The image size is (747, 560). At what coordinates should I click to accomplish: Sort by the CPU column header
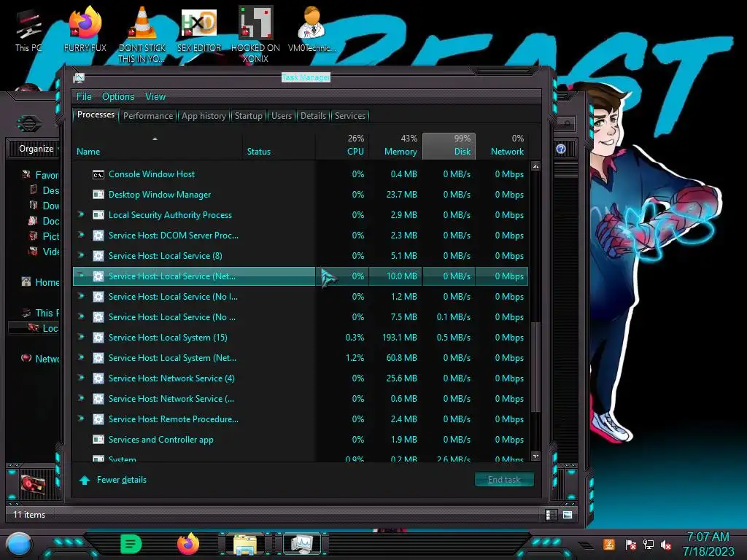click(343, 146)
